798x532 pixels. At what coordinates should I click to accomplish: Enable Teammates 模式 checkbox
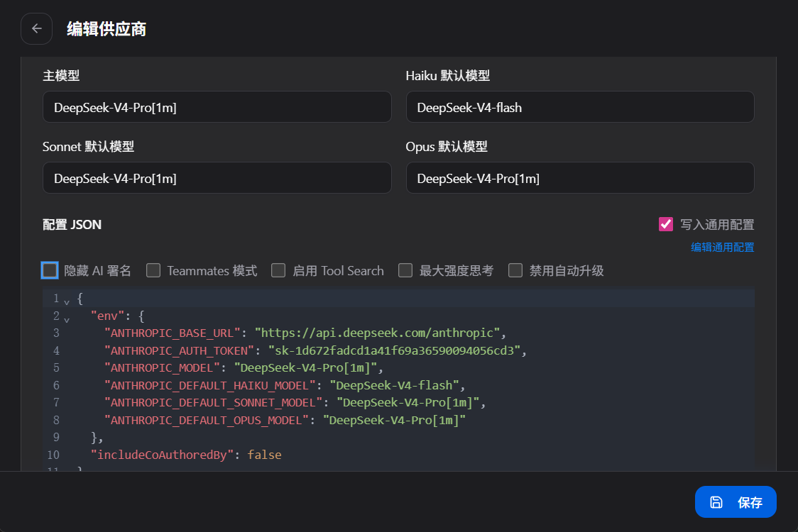153,270
